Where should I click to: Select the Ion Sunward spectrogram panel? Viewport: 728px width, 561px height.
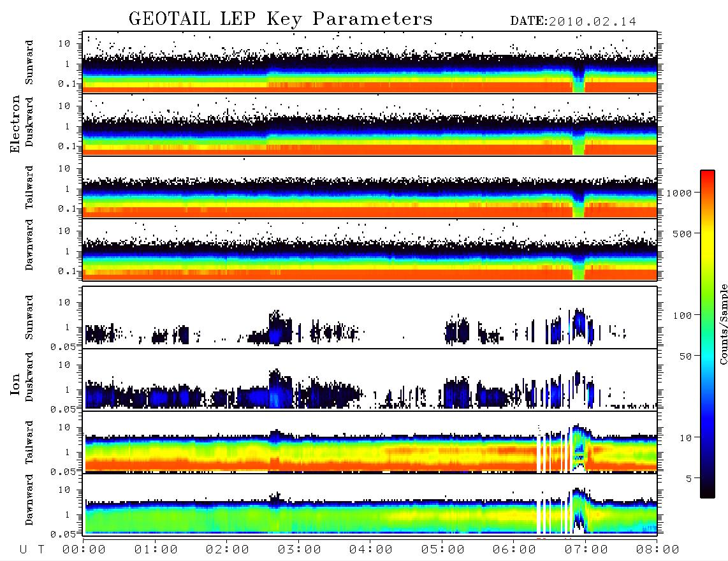370,317
